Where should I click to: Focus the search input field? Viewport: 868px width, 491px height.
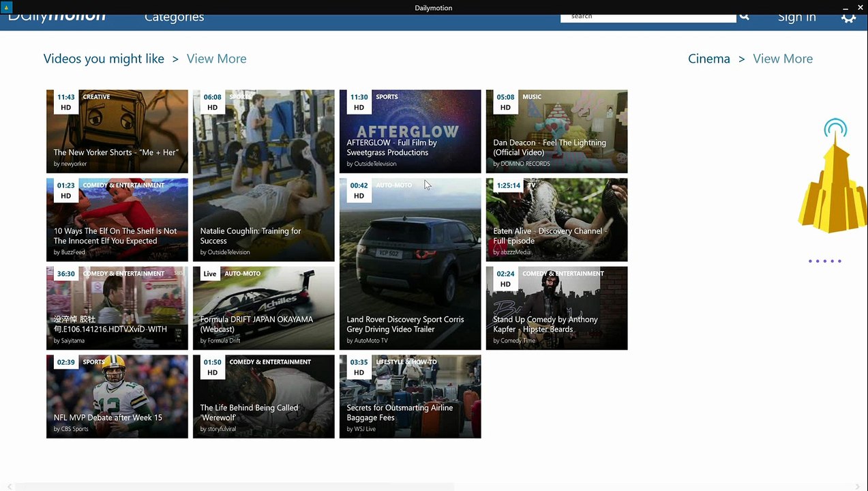pos(648,18)
